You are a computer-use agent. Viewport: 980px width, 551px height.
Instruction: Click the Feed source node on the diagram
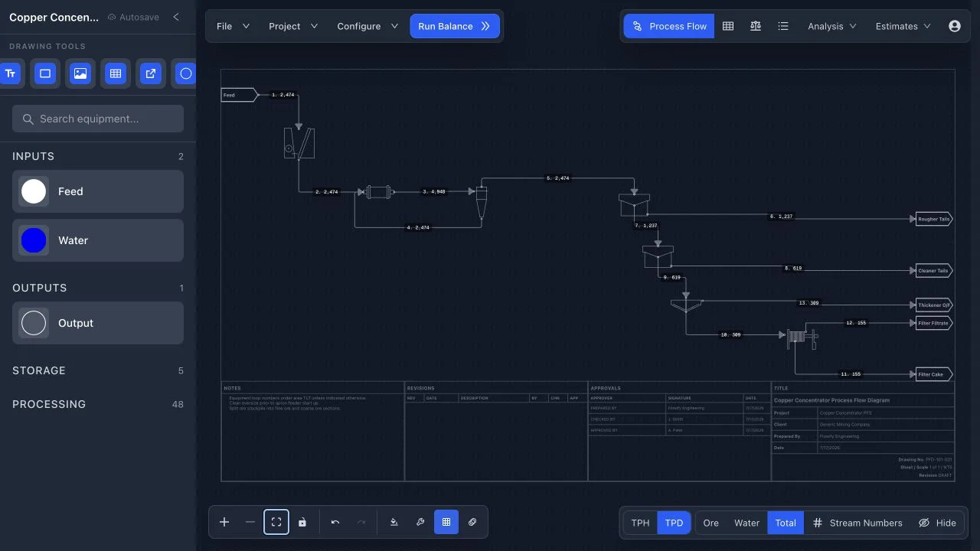pos(239,95)
